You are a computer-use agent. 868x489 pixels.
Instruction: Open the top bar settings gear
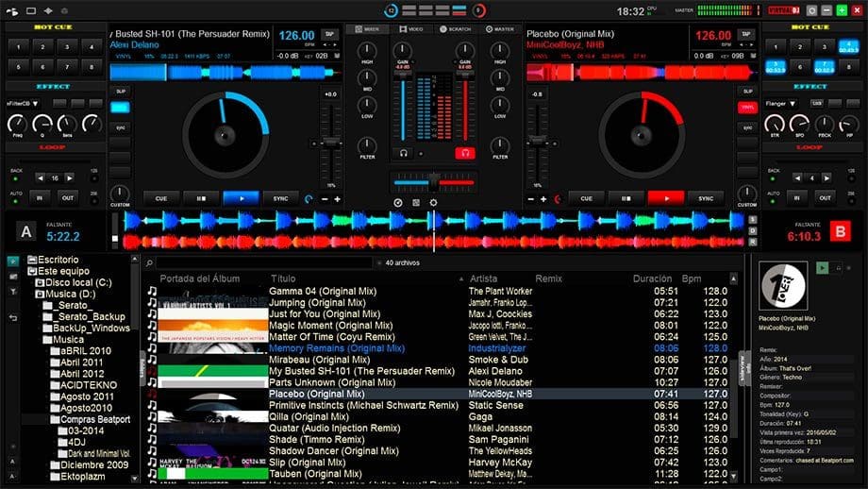(x=811, y=10)
